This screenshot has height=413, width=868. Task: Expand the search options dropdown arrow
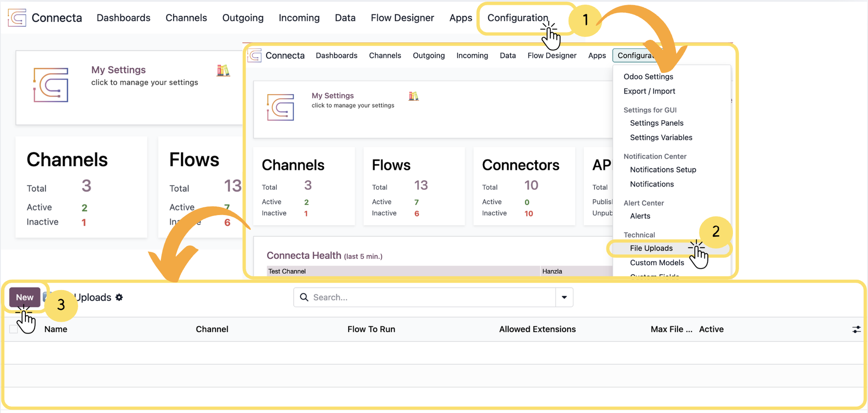click(x=564, y=297)
